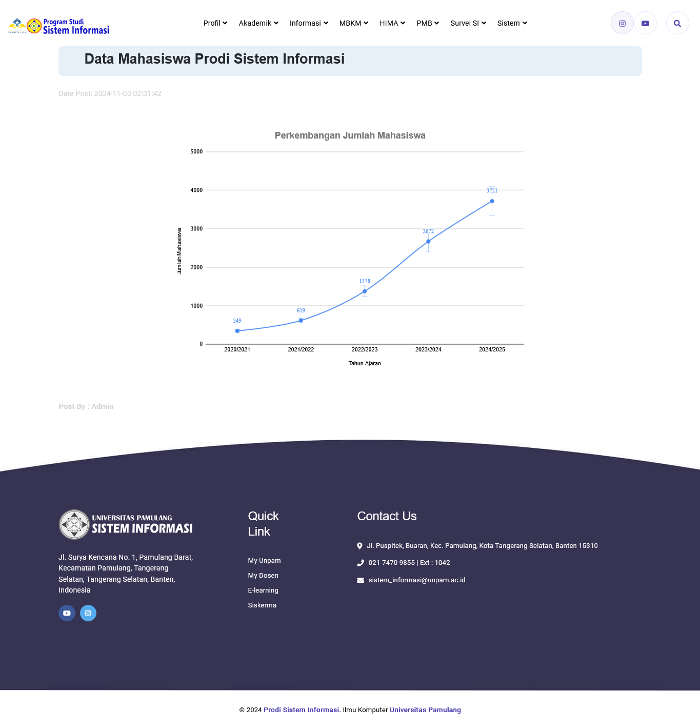Open search with the magnifier icon
This screenshot has width=700, height=728.
tap(677, 23)
